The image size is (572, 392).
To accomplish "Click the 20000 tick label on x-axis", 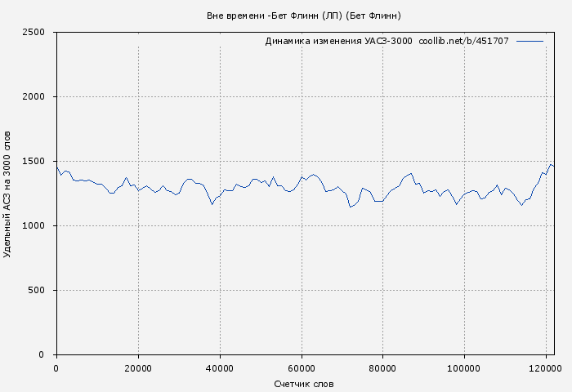I will [138, 368].
